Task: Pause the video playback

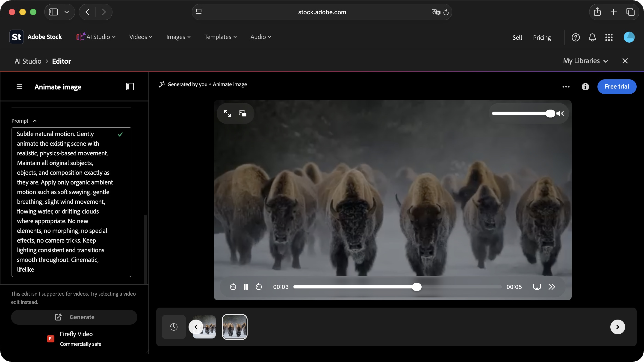Action: [246, 287]
